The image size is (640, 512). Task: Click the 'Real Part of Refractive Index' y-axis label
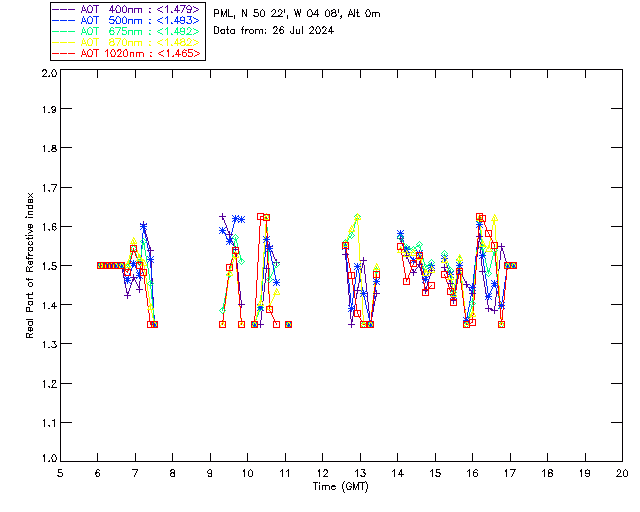click(x=30, y=265)
